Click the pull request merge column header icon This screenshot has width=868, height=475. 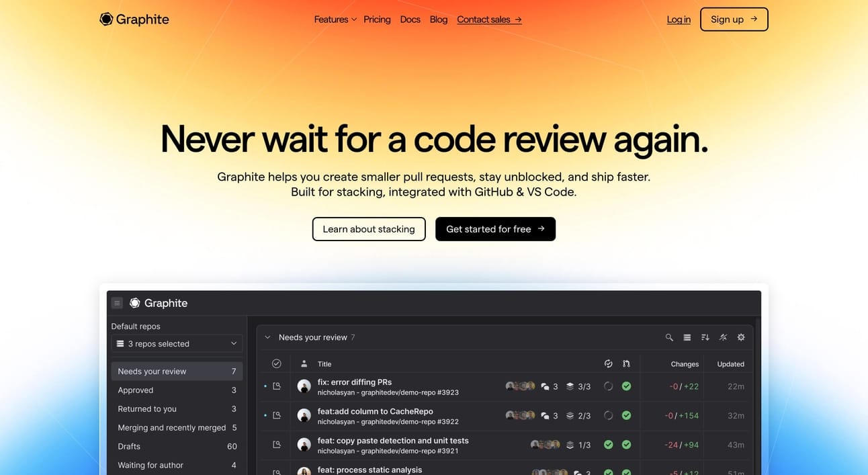tap(626, 363)
